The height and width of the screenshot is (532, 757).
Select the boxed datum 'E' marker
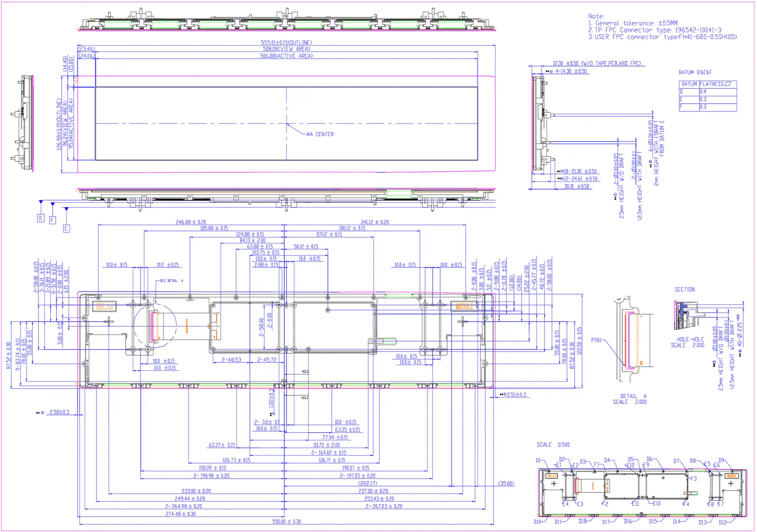66,229
